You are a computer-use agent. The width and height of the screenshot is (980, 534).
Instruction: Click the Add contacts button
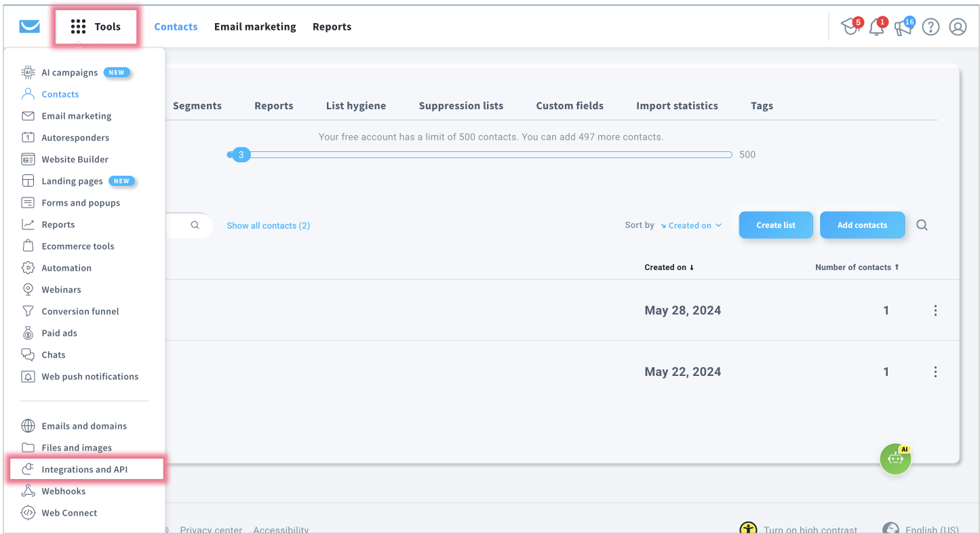862,225
